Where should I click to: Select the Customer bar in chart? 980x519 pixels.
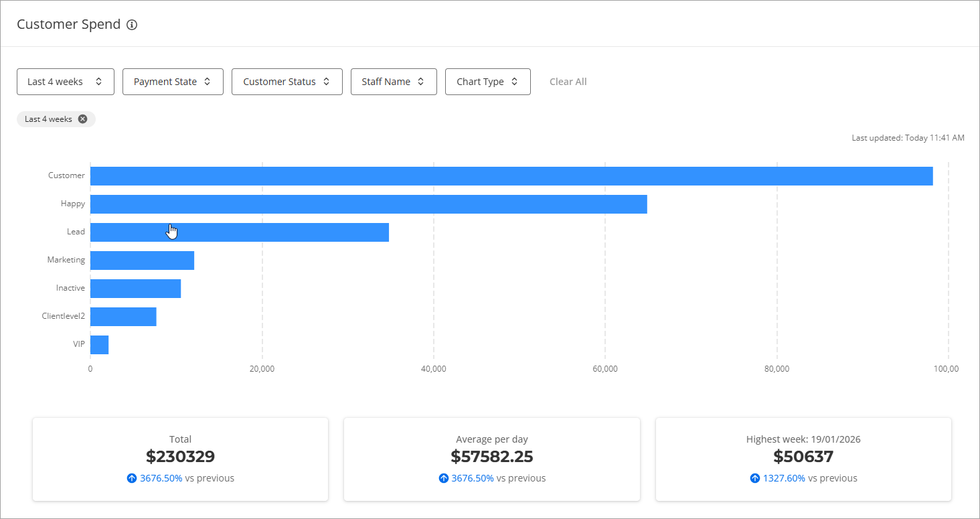(511, 176)
